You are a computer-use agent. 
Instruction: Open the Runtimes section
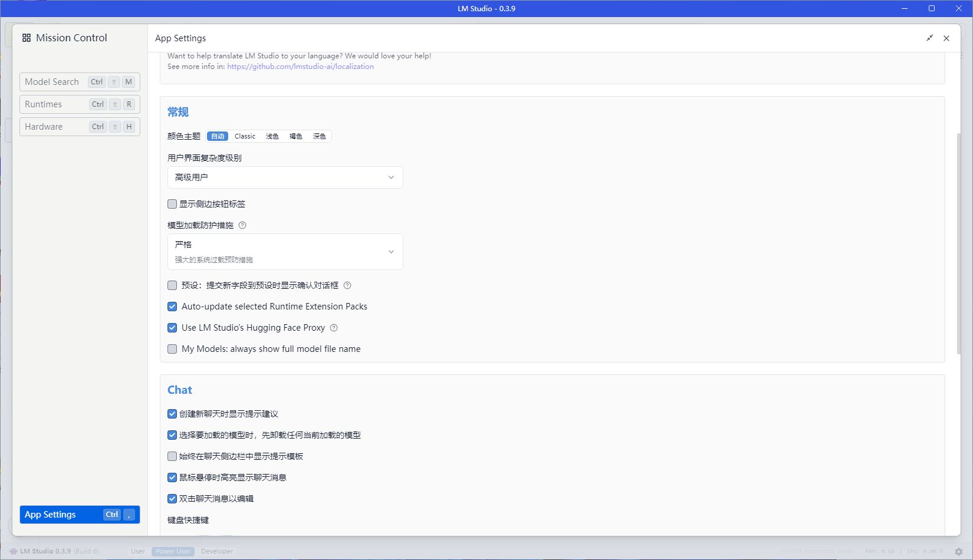click(80, 104)
